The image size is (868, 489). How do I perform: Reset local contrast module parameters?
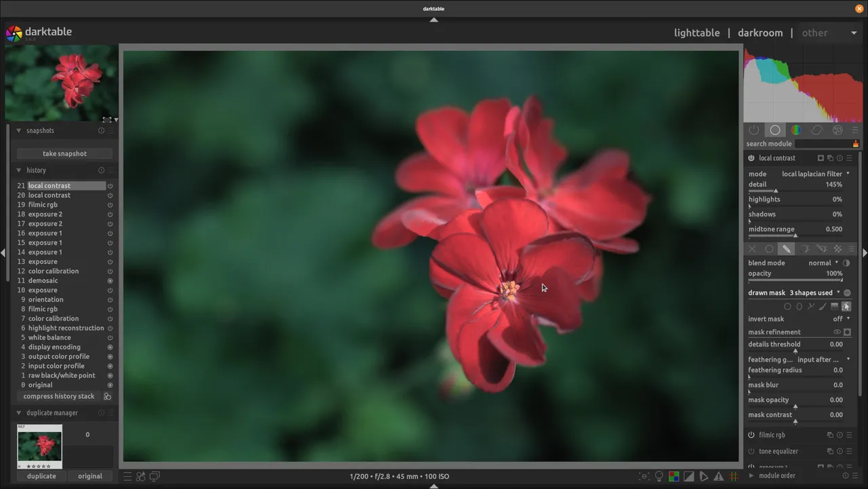point(840,158)
